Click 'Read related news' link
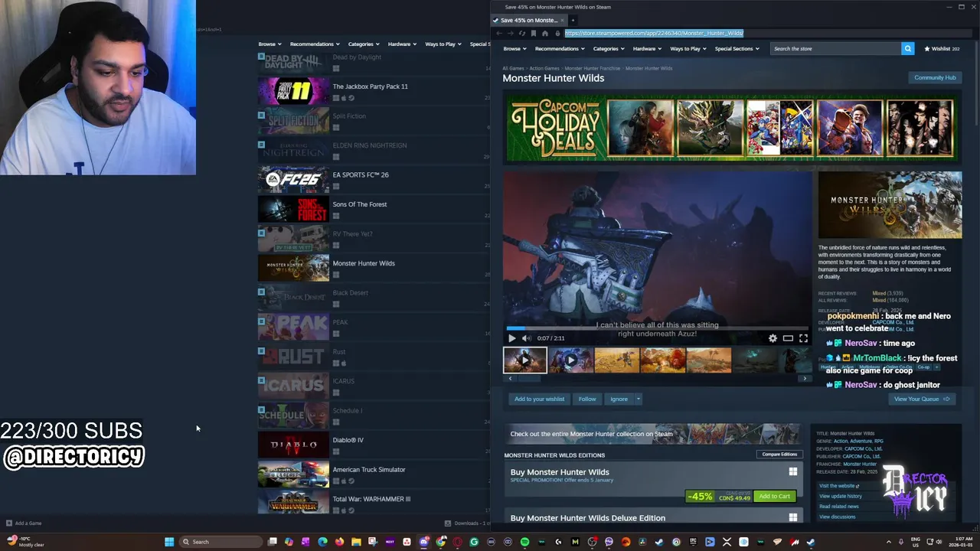This screenshot has height=551, width=980. point(839,507)
